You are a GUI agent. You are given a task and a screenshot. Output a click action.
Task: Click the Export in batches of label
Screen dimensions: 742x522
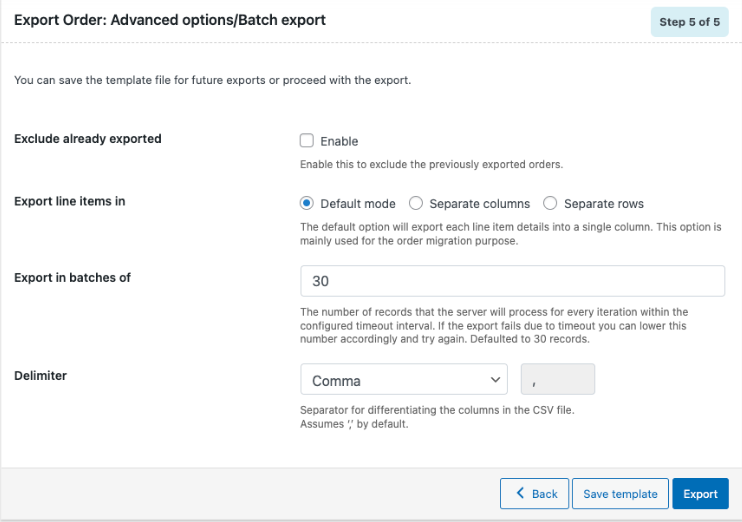[73, 277]
